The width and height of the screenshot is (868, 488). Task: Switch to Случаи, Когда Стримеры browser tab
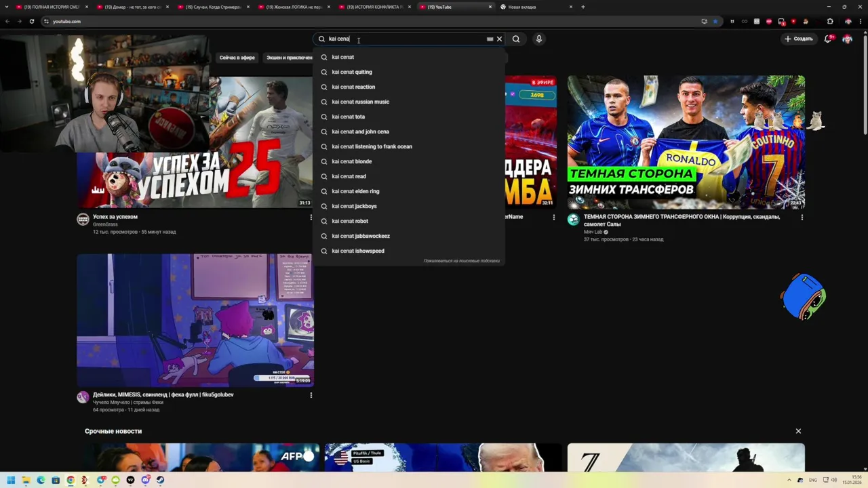(x=213, y=7)
